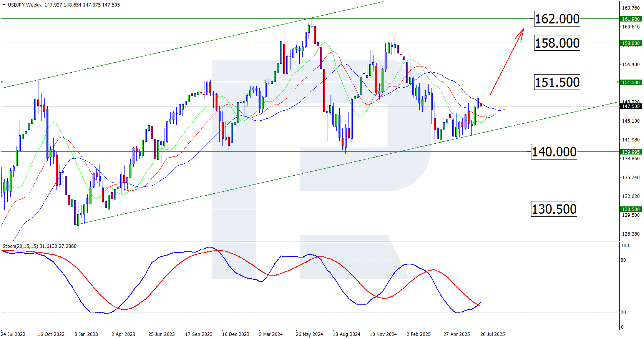Click the red upward forecast arrow
Image resolution: width=644 pixels, height=339 pixels.
pos(507,61)
